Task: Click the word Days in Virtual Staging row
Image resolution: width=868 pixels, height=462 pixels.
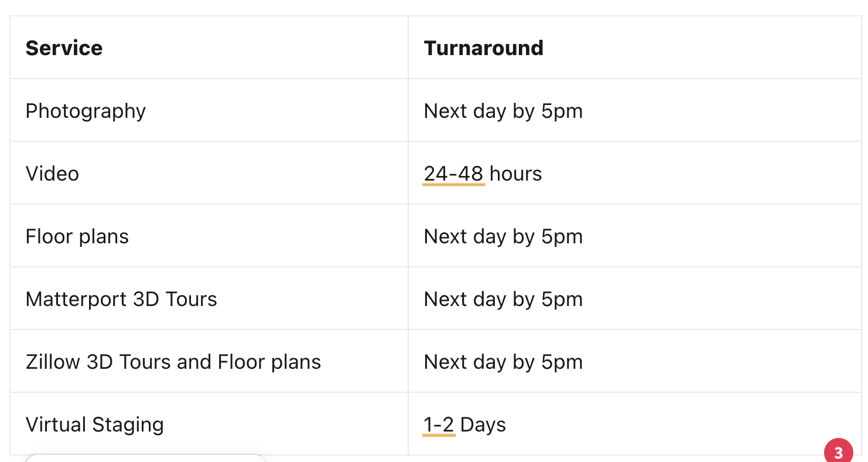Action: [x=483, y=424]
